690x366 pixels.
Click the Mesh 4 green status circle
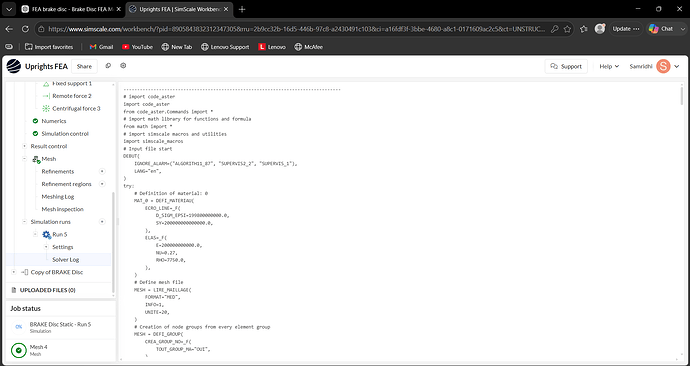coord(18,351)
